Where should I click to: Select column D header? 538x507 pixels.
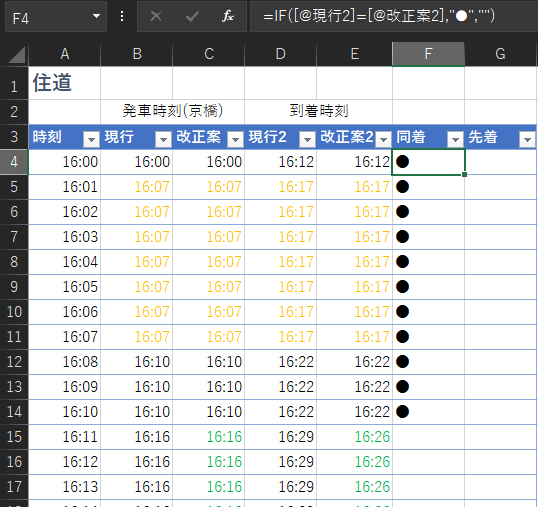point(281,54)
